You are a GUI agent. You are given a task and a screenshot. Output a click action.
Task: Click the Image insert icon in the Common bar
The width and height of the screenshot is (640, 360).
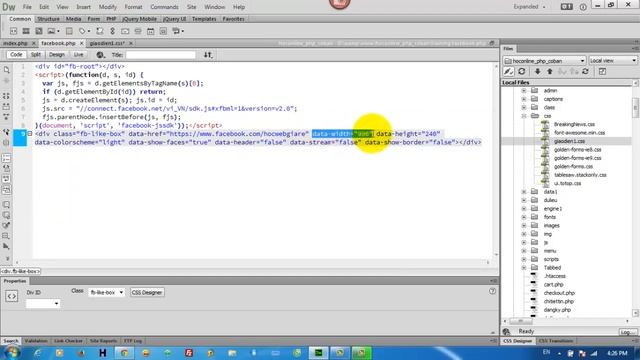[x=51, y=31]
